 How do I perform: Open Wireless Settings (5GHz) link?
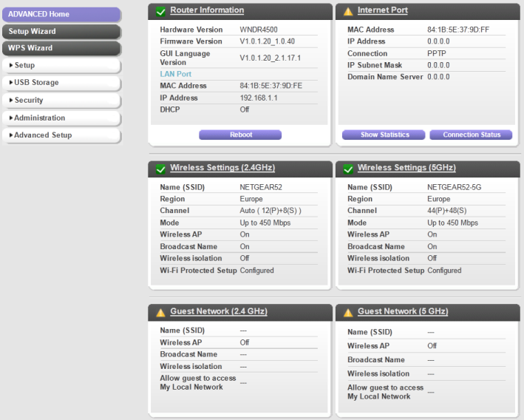[x=406, y=168]
